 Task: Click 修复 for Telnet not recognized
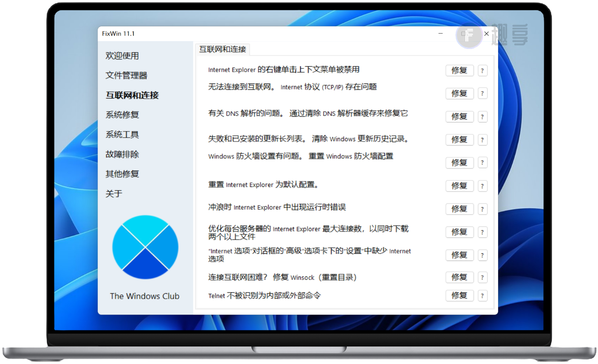pos(459,295)
